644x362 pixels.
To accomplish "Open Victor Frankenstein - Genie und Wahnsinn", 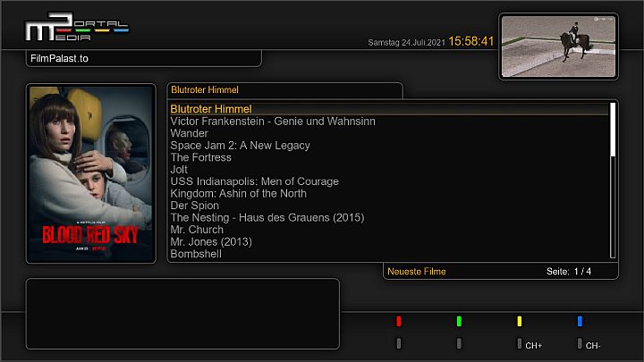I will click(x=273, y=122).
